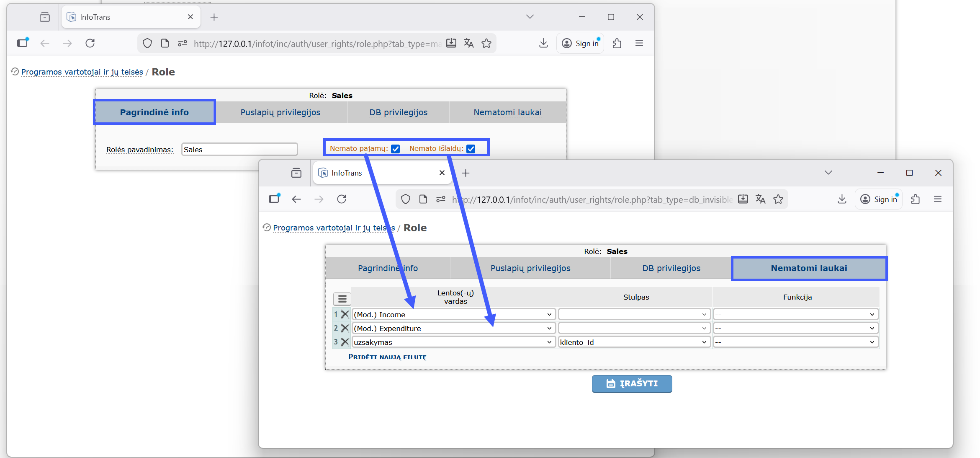Open the table row menu icon
This screenshot has width=980, height=458.
pos(342,299)
